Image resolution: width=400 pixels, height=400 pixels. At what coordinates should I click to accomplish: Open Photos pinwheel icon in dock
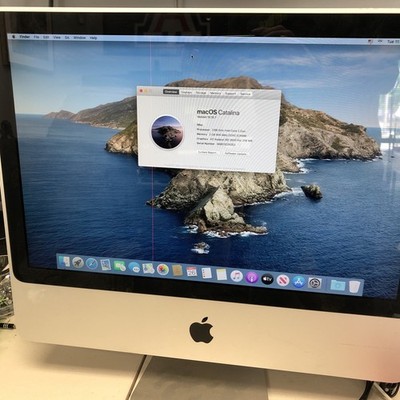tap(163, 269)
